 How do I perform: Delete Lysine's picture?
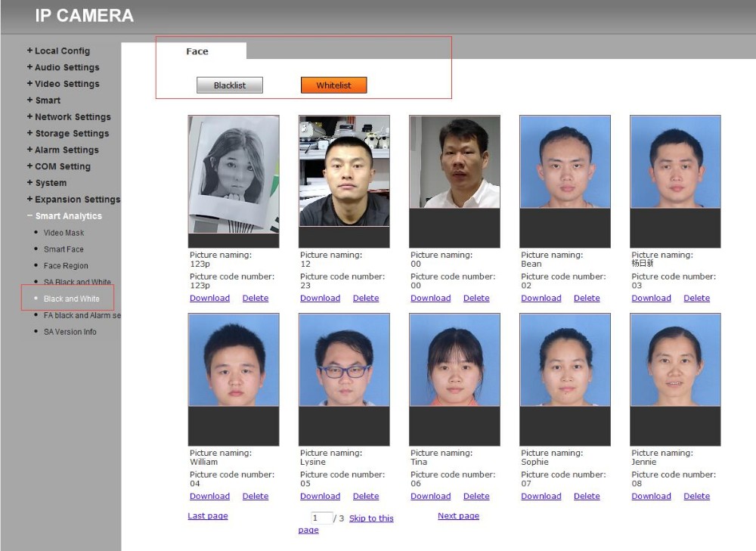click(x=365, y=496)
